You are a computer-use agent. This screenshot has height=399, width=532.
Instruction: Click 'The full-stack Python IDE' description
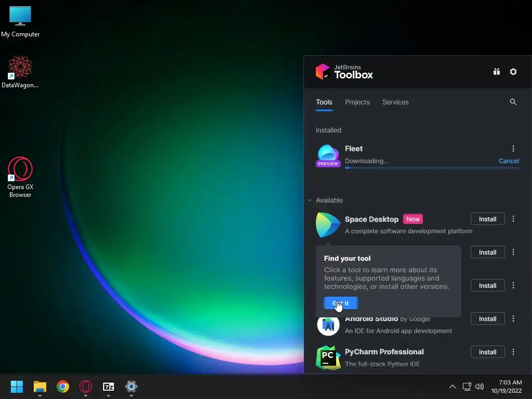click(x=382, y=364)
